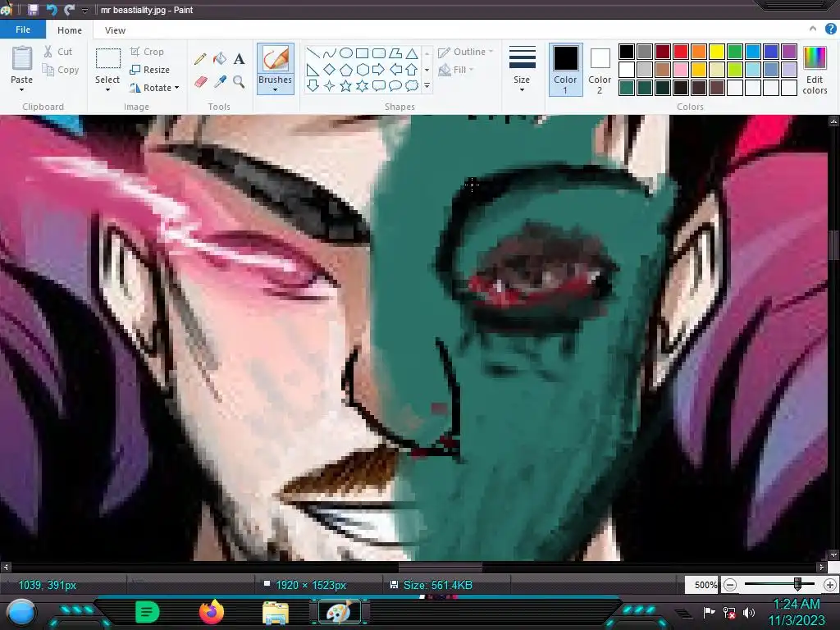840x630 pixels.
Task: Click the zoom slider thumb
Action: (797, 584)
